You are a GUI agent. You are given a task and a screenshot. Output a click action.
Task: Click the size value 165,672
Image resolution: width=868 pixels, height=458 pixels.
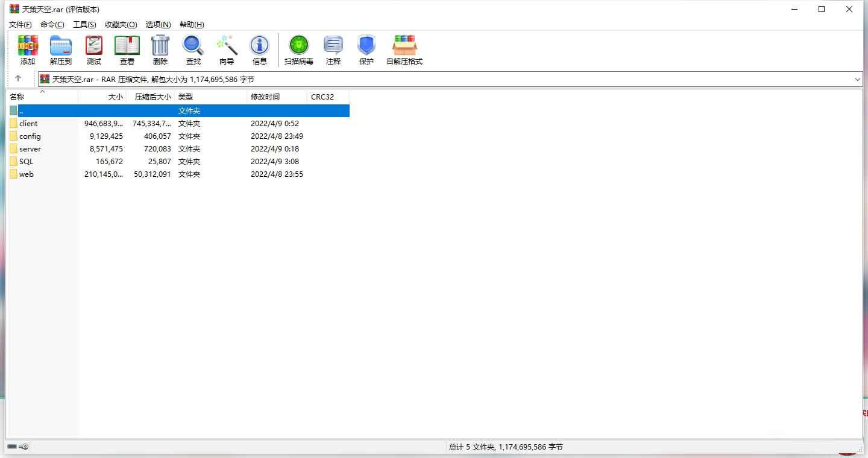[x=109, y=161]
